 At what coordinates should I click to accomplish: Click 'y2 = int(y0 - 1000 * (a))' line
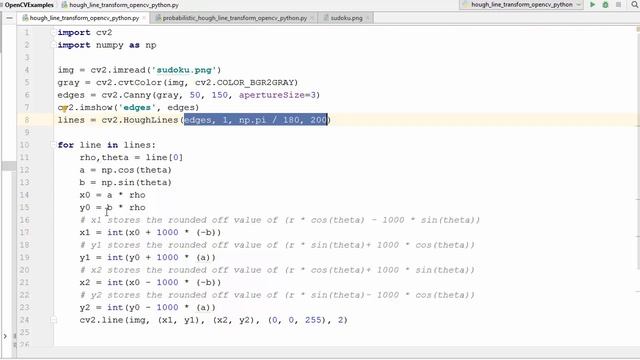point(148,307)
